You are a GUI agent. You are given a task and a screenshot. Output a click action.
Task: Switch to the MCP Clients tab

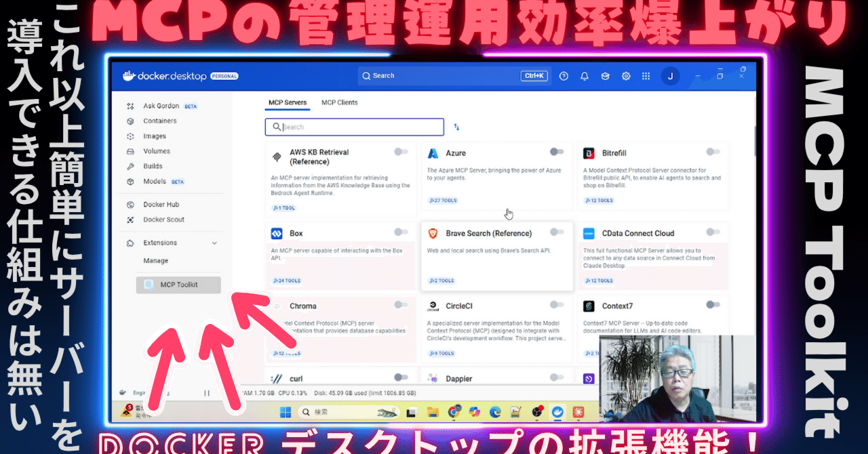click(x=339, y=102)
